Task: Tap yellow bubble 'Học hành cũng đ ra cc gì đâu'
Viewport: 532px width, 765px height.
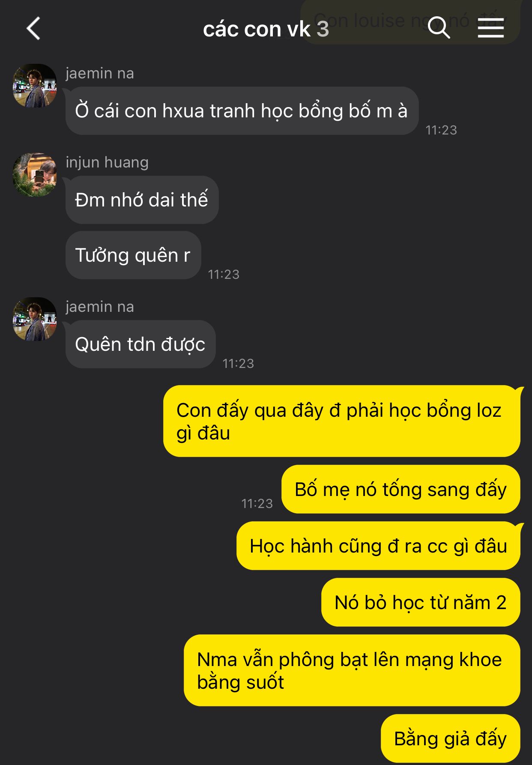Action: coord(379,546)
